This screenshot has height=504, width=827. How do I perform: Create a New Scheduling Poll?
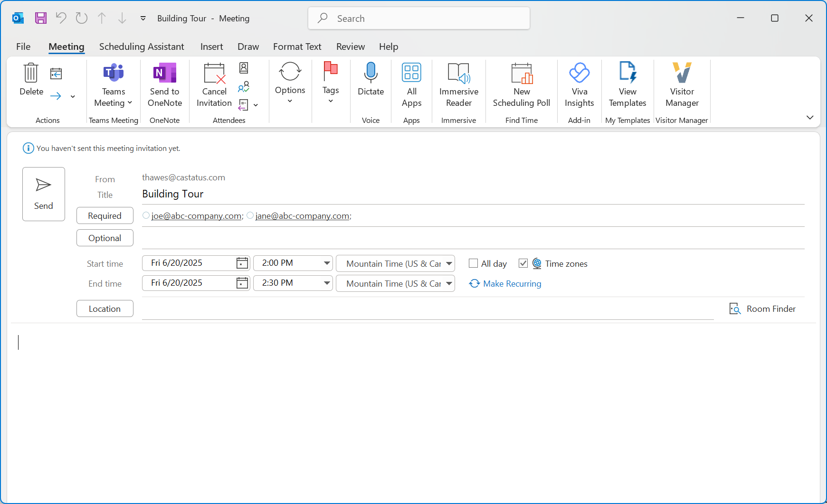point(521,73)
